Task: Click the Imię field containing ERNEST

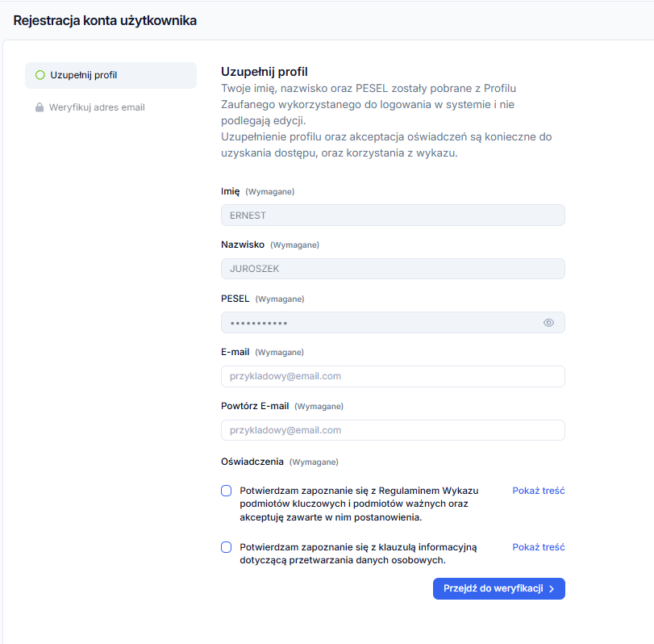Action: pyautogui.click(x=393, y=215)
